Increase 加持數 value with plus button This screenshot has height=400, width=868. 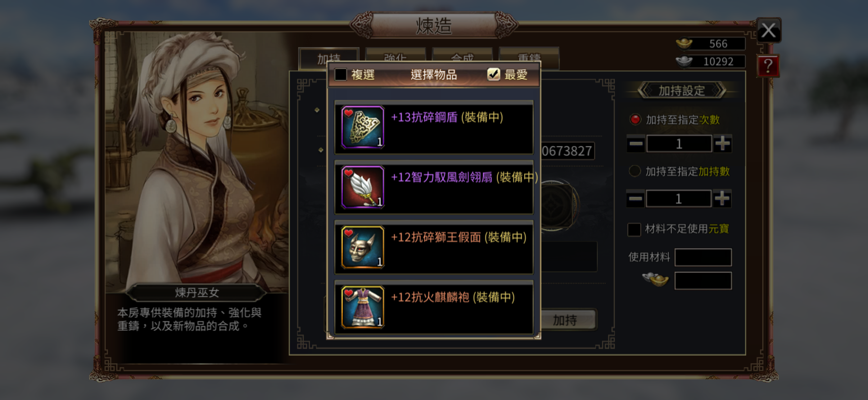pos(722,198)
